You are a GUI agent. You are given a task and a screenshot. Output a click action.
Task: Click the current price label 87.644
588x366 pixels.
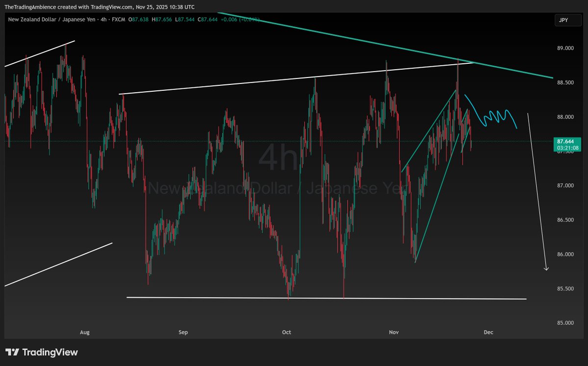565,141
